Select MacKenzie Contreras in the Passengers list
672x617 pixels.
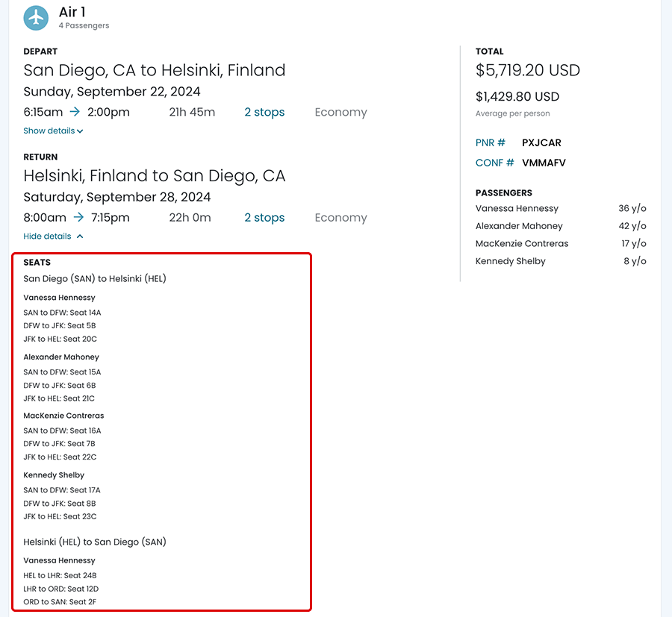522,244
